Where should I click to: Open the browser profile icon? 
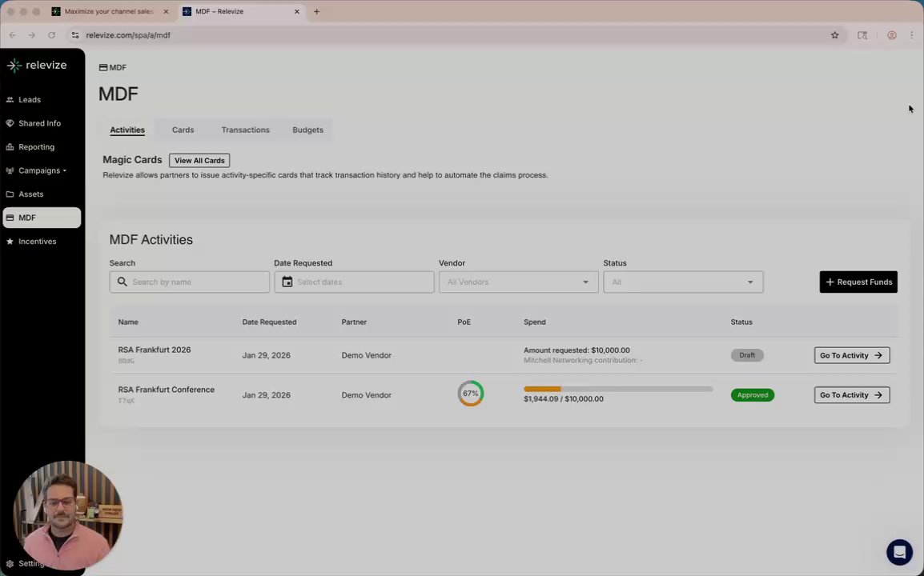(x=892, y=35)
